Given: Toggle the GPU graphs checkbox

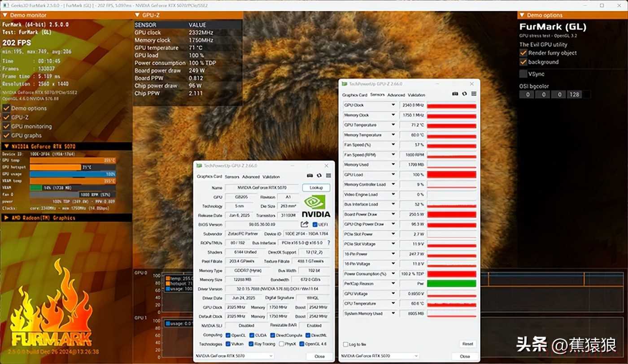Looking at the screenshot, I should coord(6,135).
